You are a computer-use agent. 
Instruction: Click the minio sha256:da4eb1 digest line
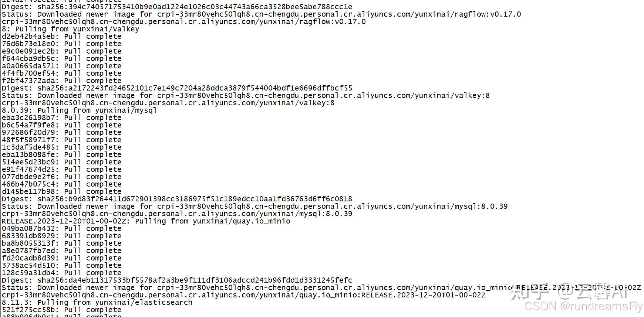point(177,280)
